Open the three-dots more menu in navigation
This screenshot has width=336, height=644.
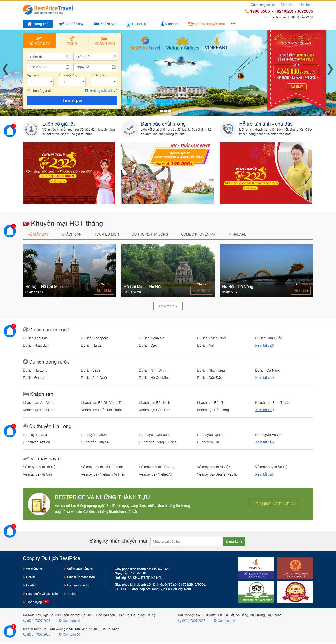(x=233, y=24)
